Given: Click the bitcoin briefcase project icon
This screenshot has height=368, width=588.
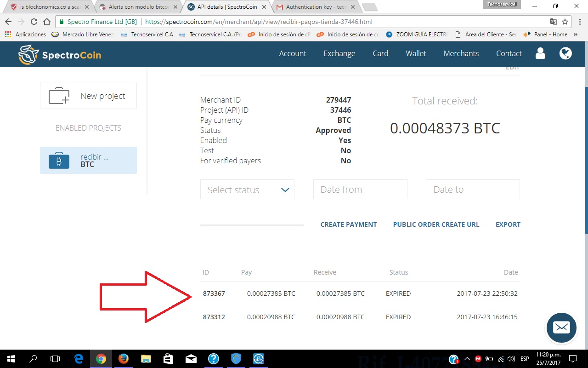Looking at the screenshot, I should (x=59, y=160).
